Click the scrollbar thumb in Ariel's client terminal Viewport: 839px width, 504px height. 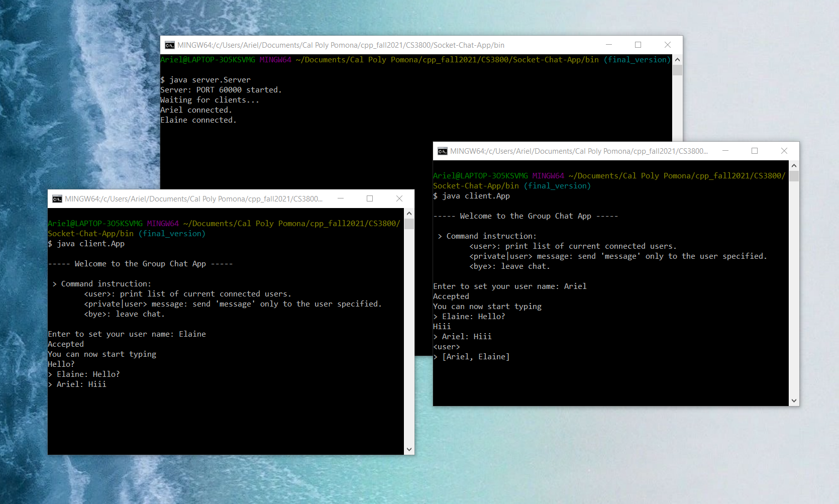[x=794, y=176]
